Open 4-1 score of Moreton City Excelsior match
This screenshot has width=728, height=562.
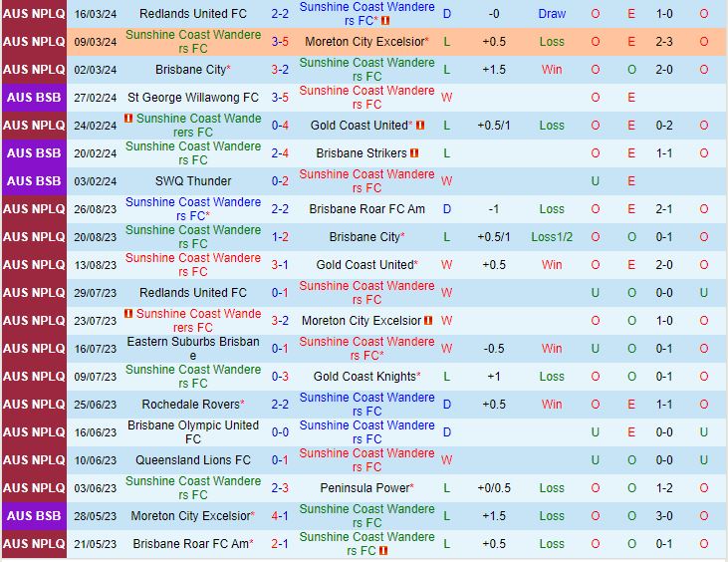click(280, 516)
